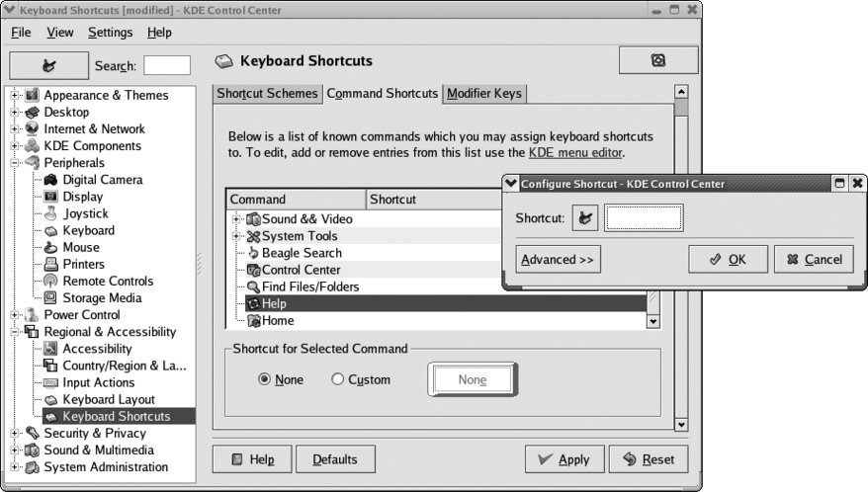Open the KDE menu editor link
868x492 pixels.
(575, 152)
